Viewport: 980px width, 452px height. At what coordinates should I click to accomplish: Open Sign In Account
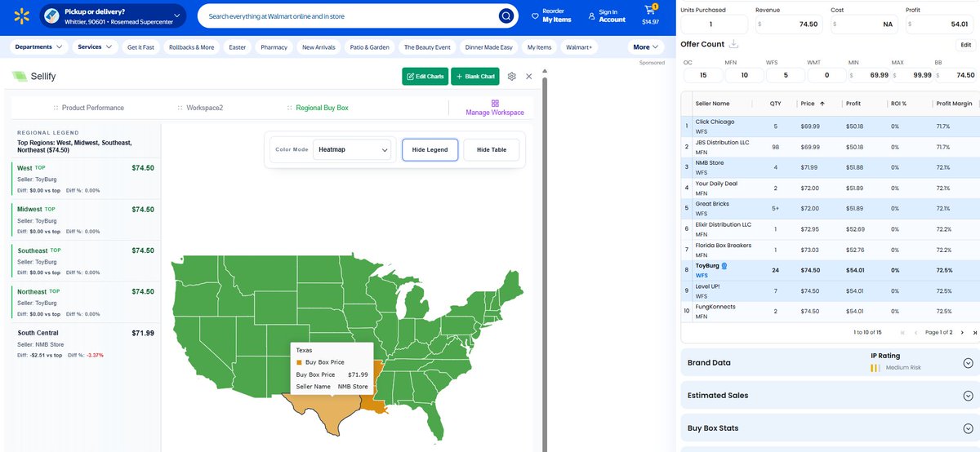point(607,16)
